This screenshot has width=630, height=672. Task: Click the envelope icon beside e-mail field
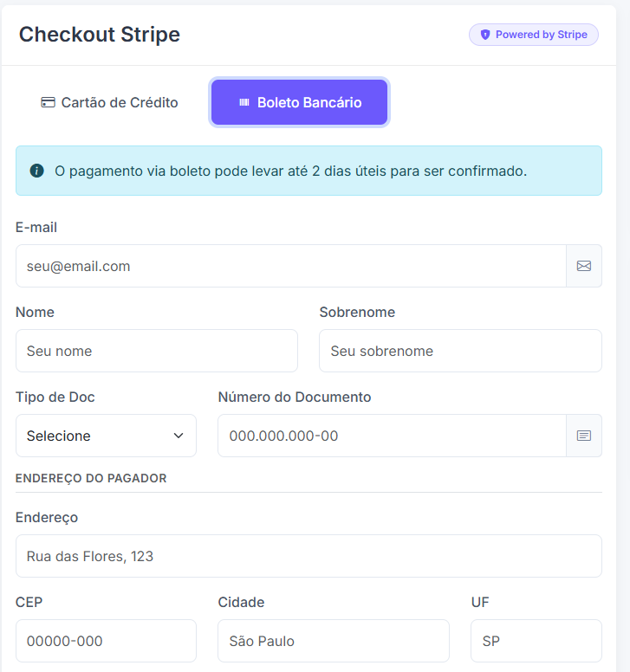584,266
